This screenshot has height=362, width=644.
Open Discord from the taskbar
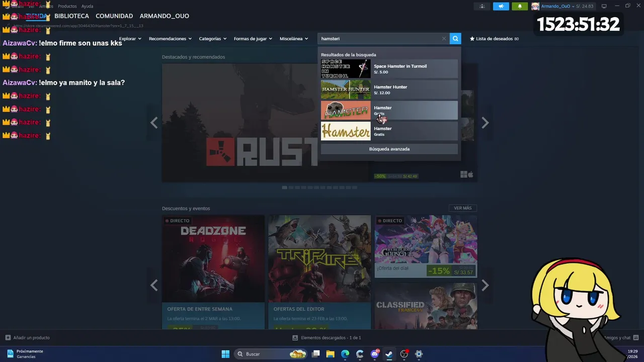coord(375,354)
